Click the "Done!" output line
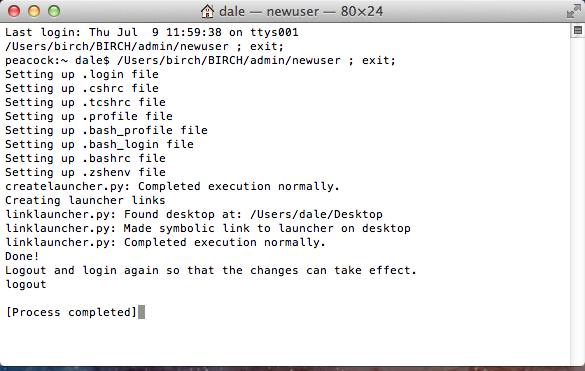 coord(22,256)
